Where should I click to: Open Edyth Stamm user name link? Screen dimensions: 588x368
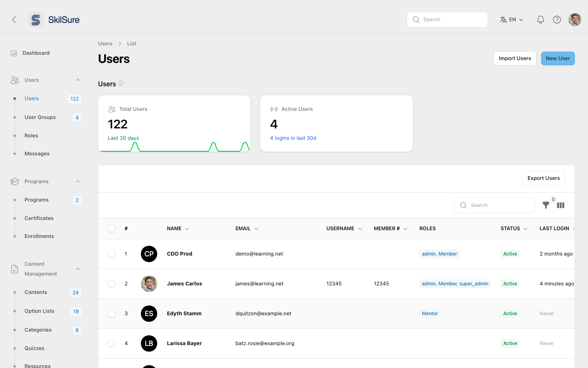click(184, 314)
